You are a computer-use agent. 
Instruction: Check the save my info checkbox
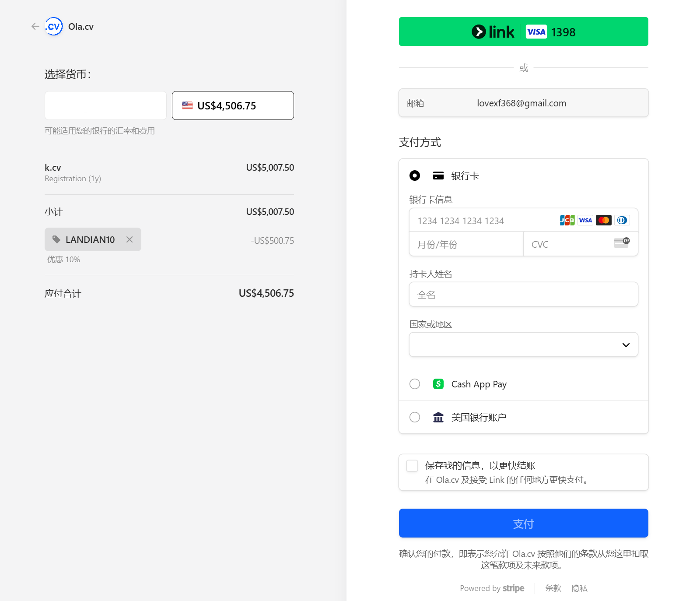(412, 466)
